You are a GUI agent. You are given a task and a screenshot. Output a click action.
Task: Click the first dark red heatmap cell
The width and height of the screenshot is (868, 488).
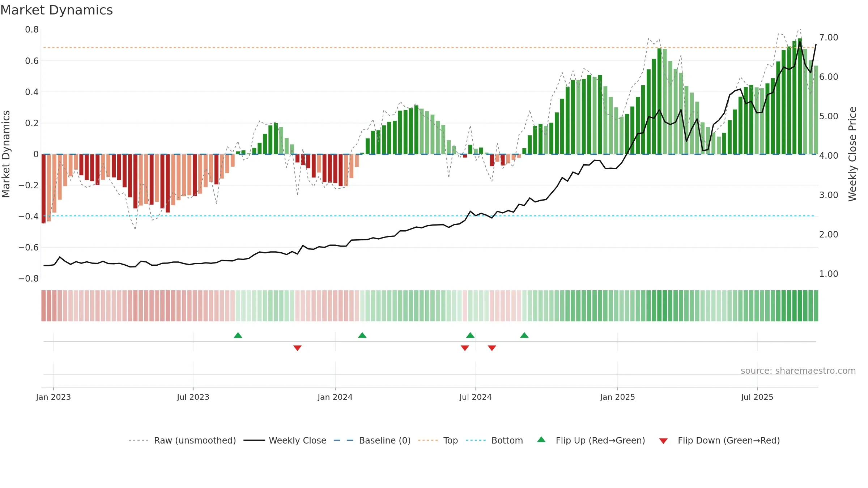43,306
